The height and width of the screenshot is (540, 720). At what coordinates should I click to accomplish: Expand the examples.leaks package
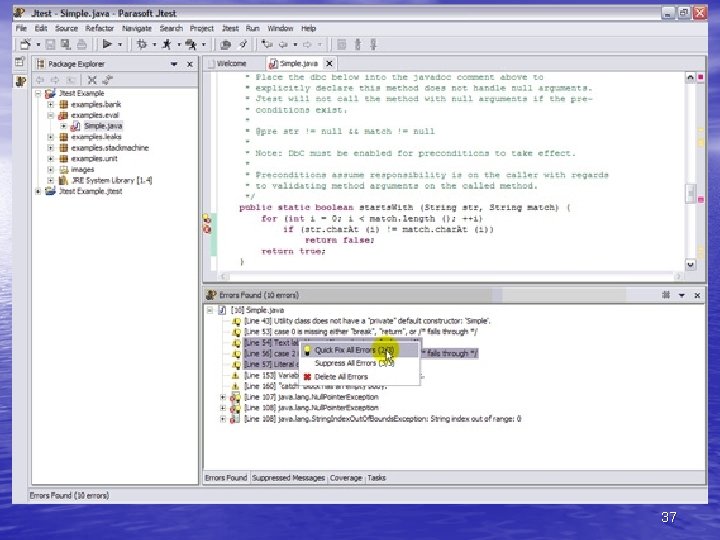coord(51,137)
